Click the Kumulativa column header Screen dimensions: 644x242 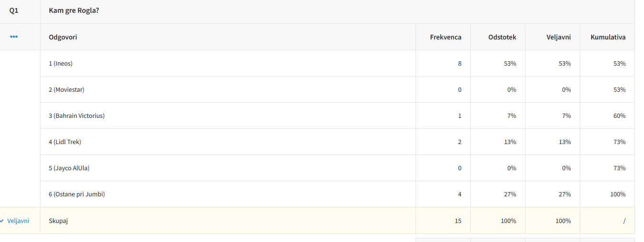(x=608, y=37)
